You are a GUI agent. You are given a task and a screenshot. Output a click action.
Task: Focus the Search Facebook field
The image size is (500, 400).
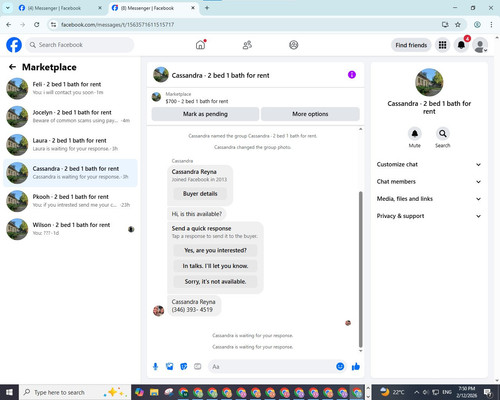coord(80,45)
